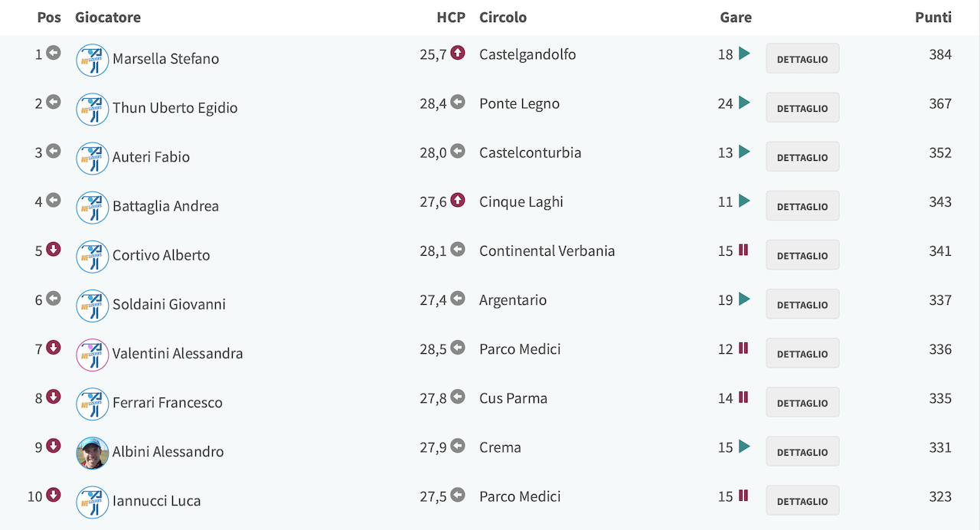980x530 pixels.
Task: Click Valentini Alessandra's pink avatar icon
Action: pyautogui.click(x=93, y=355)
